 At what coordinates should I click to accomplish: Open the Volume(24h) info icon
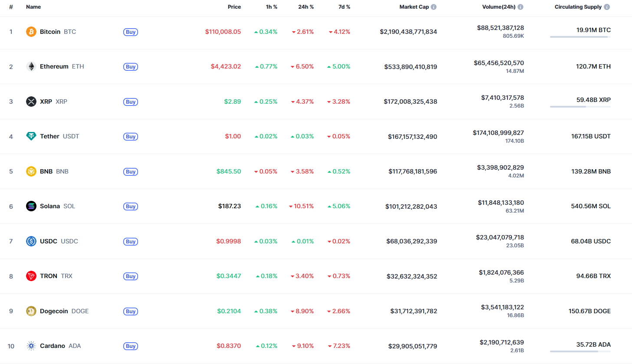520,7
